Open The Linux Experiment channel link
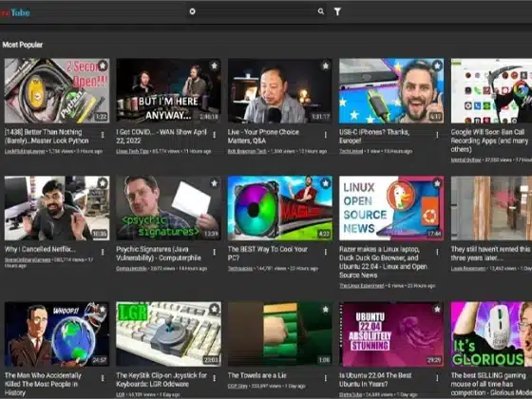This screenshot has width=532, height=399. tap(362, 286)
